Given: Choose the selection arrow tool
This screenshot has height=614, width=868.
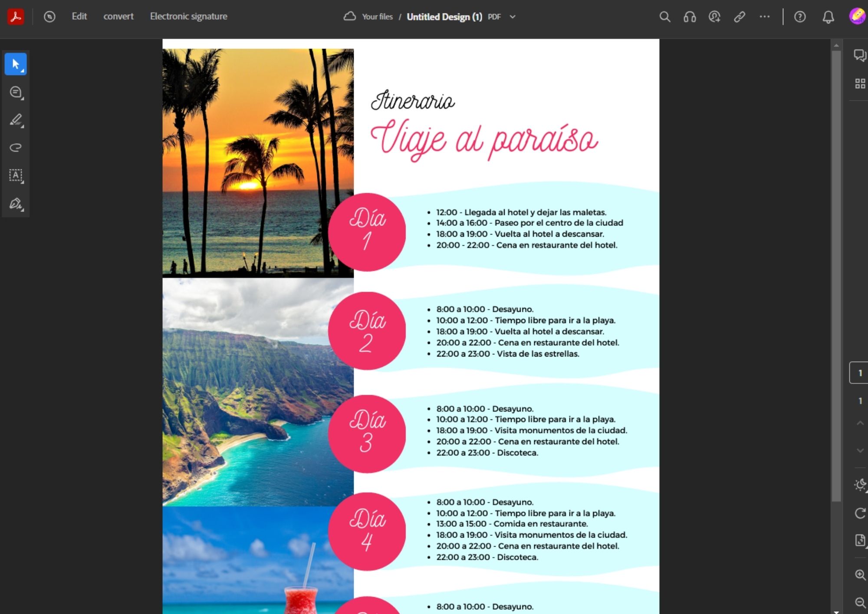Looking at the screenshot, I should click(16, 64).
